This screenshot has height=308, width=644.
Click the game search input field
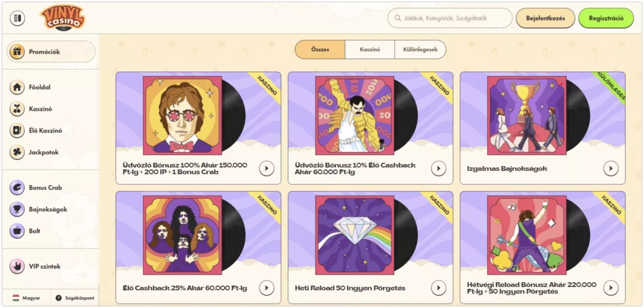click(450, 18)
